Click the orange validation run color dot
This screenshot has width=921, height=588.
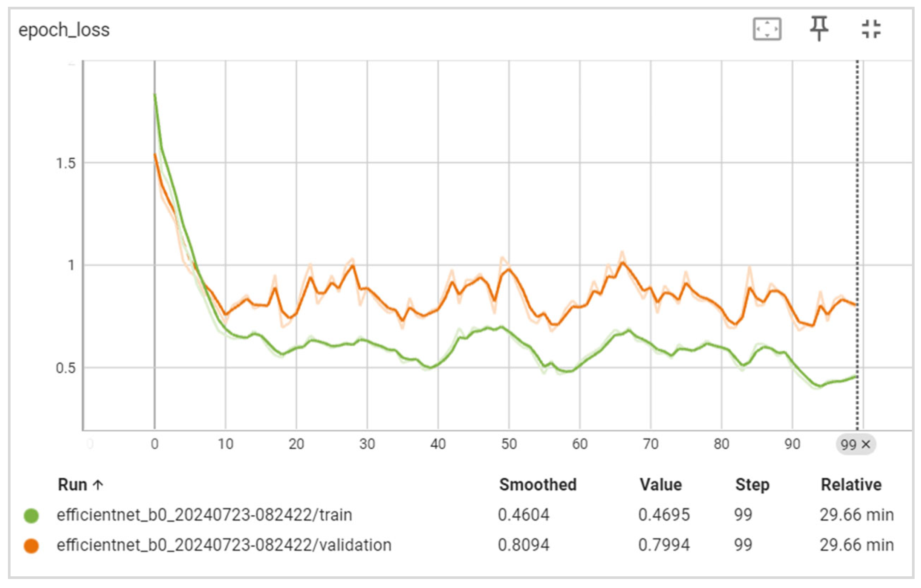point(31,545)
